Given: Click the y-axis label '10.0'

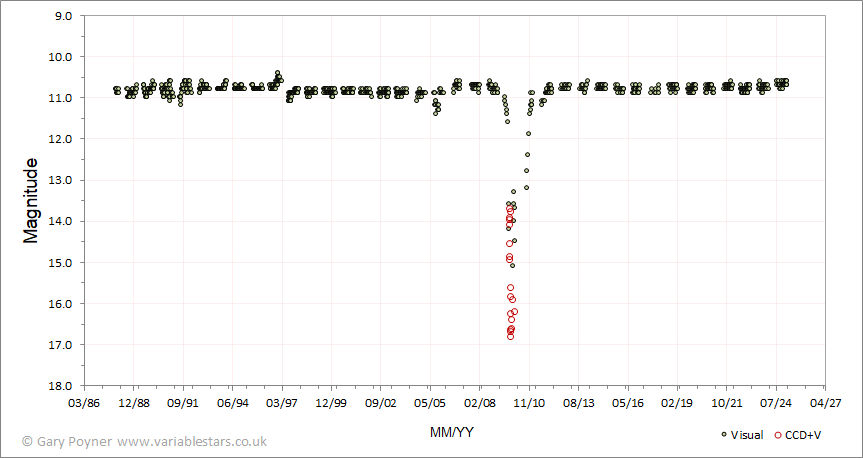Looking at the screenshot, I should (x=63, y=57).
